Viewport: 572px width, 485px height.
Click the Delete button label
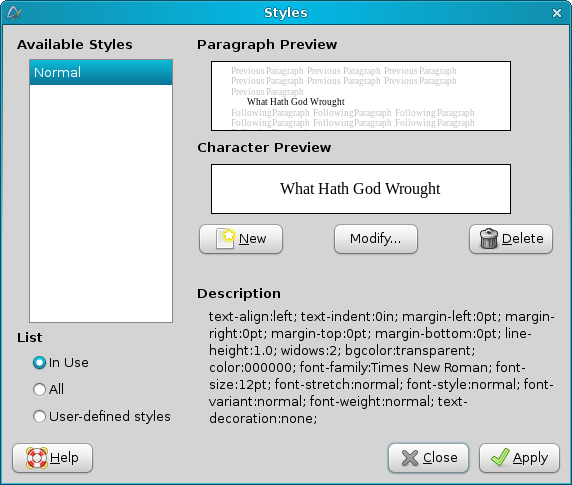pyautogui.click(x=523, y=239)
